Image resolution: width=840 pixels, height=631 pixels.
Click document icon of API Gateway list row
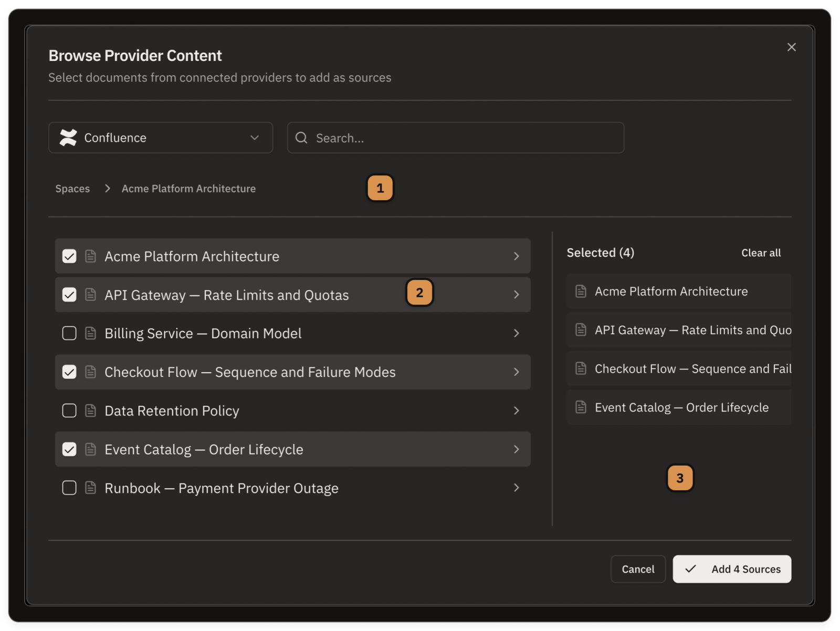coord(90,295)
